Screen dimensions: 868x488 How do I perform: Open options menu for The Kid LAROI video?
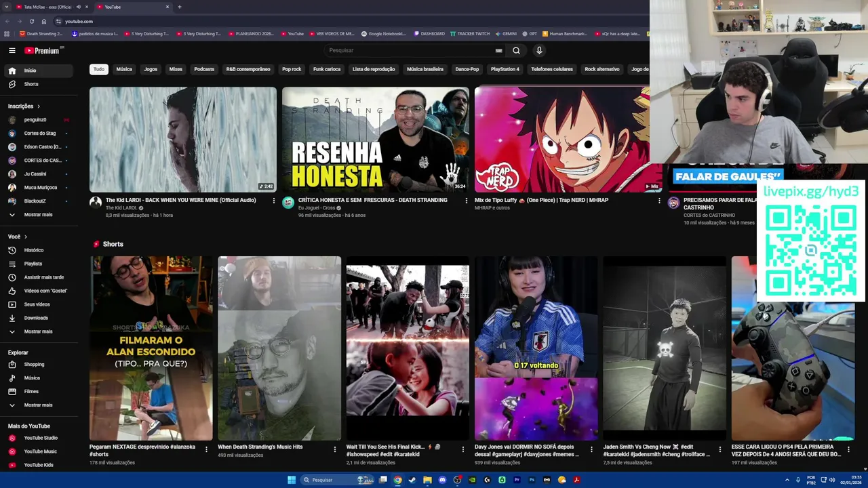(x=273, y=201)
